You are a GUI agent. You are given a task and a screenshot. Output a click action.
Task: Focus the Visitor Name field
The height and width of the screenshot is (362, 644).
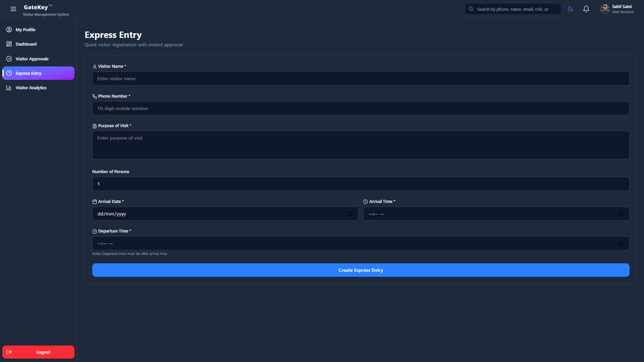point(360,79)
